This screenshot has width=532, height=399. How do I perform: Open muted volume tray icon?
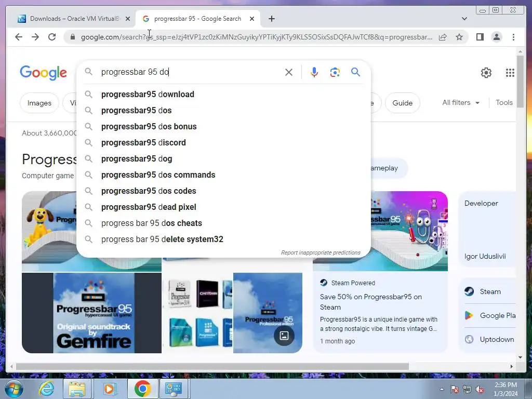pyautogui.click(x=480, y=390)
